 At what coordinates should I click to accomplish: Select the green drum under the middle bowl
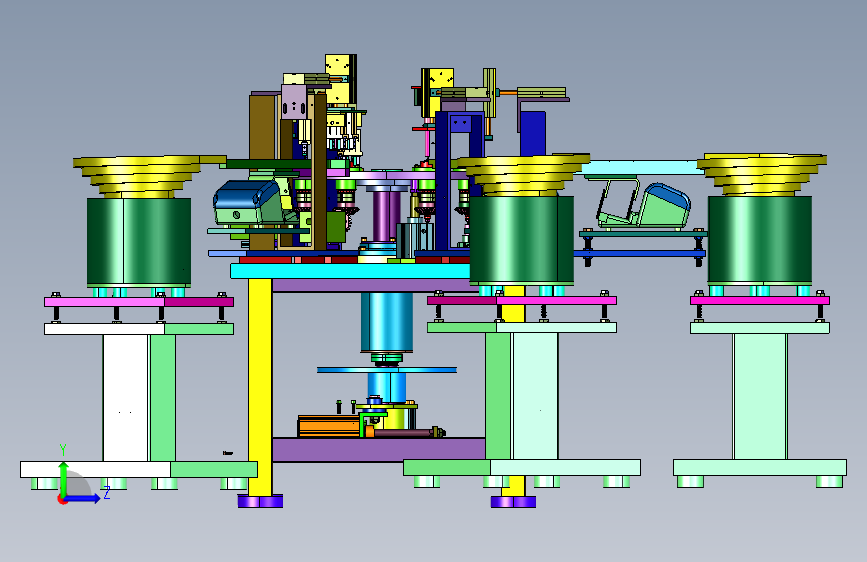pos(522,241)
